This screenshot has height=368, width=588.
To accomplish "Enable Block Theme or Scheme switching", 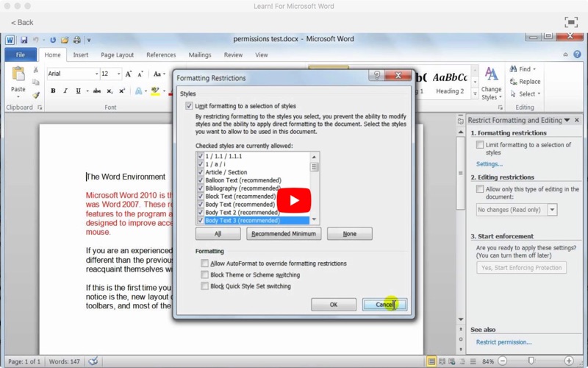I will point(204,275).
